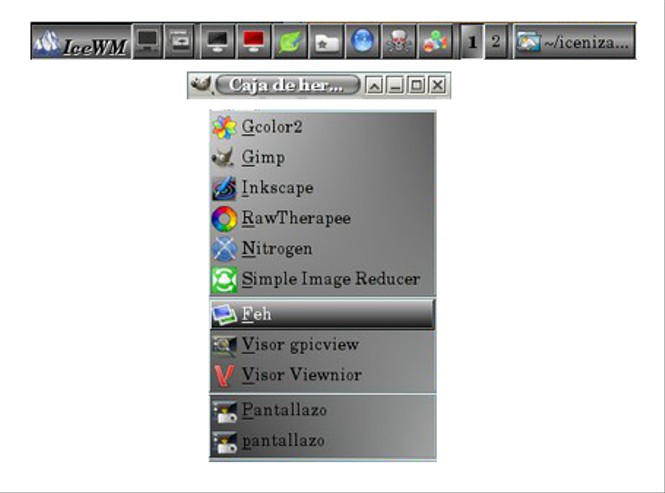Open the window list icon on taskbar

(179, 42)
